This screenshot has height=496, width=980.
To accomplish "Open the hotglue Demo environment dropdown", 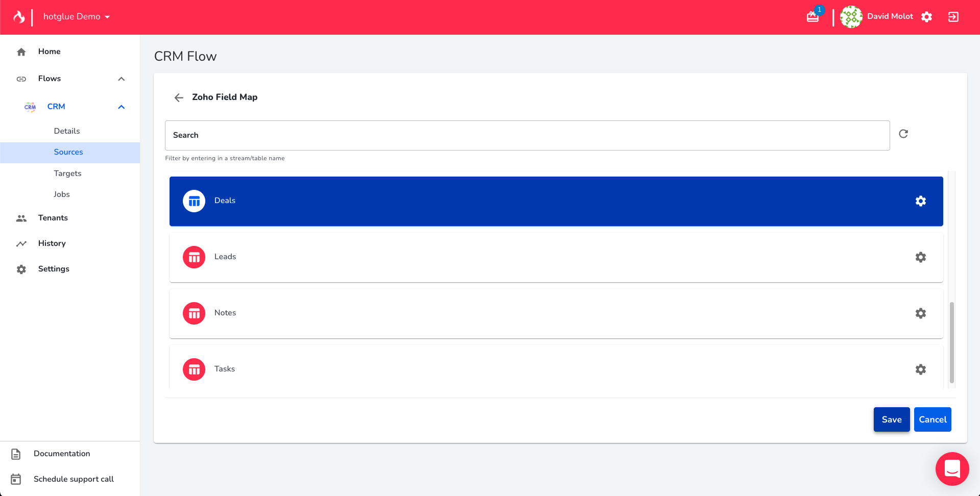I will coord(77,17).
